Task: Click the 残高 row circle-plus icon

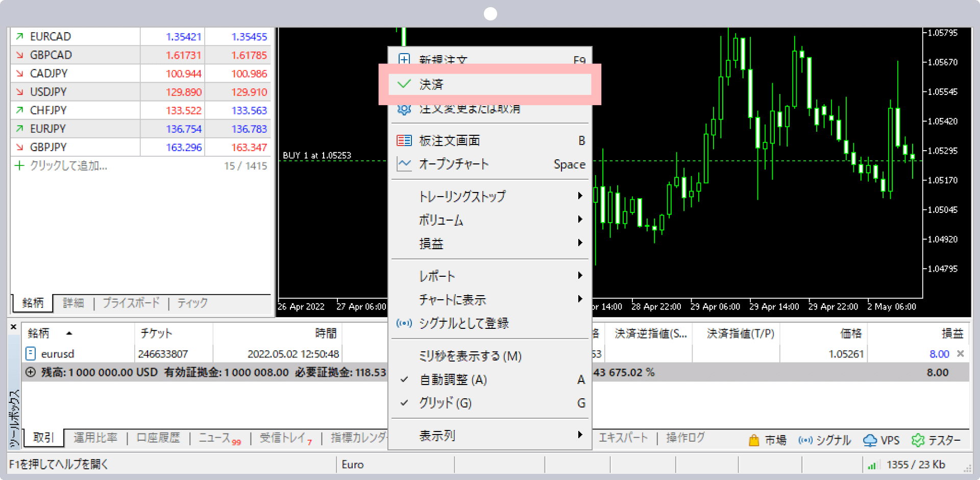Action: 31,372
